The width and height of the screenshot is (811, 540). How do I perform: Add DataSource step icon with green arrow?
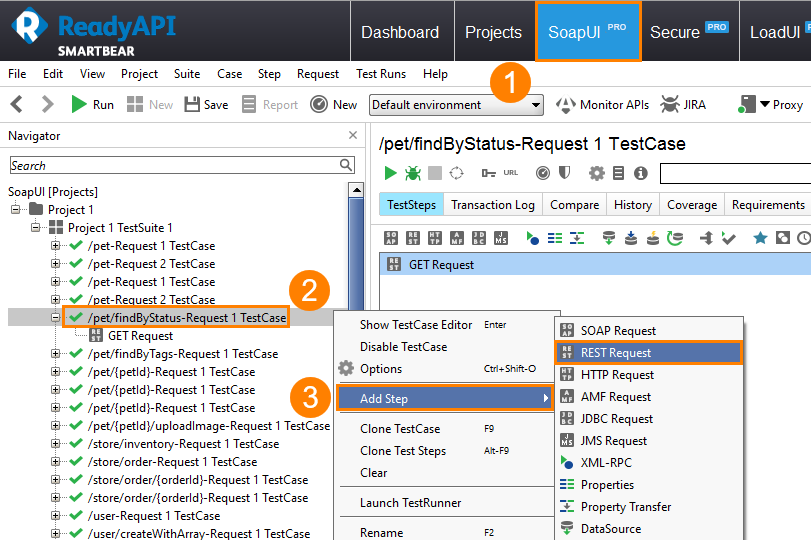point(609,238)
